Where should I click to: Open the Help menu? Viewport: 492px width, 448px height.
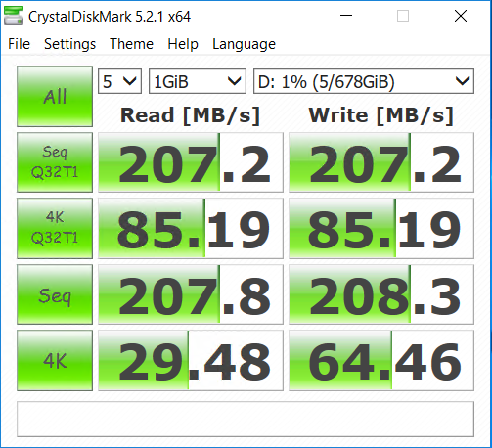click(x=183, y=44)
